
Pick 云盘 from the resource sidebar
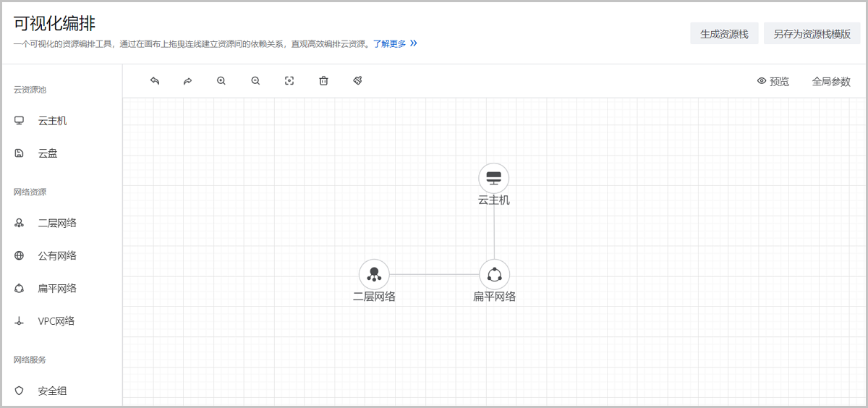click(48, 153)
